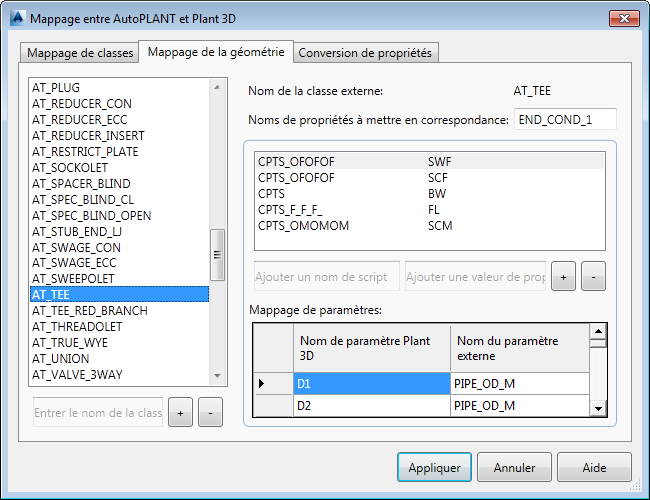The width and height of the screenshot is (650, 500).
Task: Remove class with minus button under class list
Action: pos(210,413)
